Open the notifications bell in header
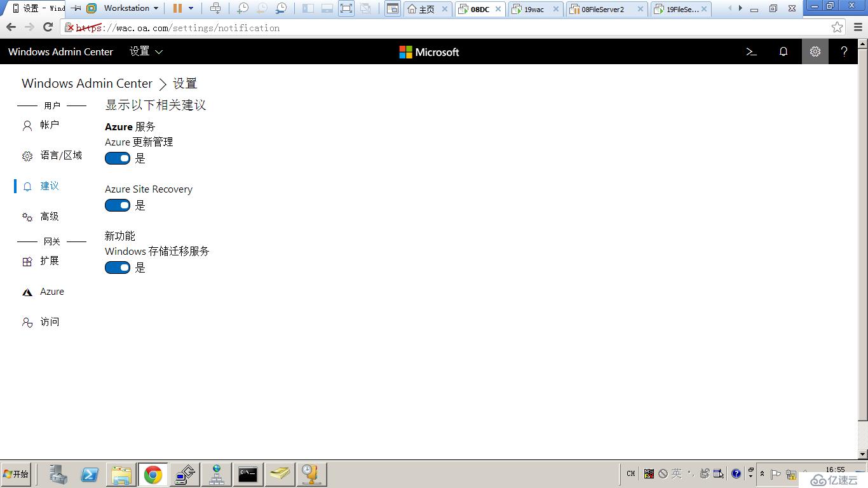The height and width of the screenshot is (488, 868). (x=783, y=51)
